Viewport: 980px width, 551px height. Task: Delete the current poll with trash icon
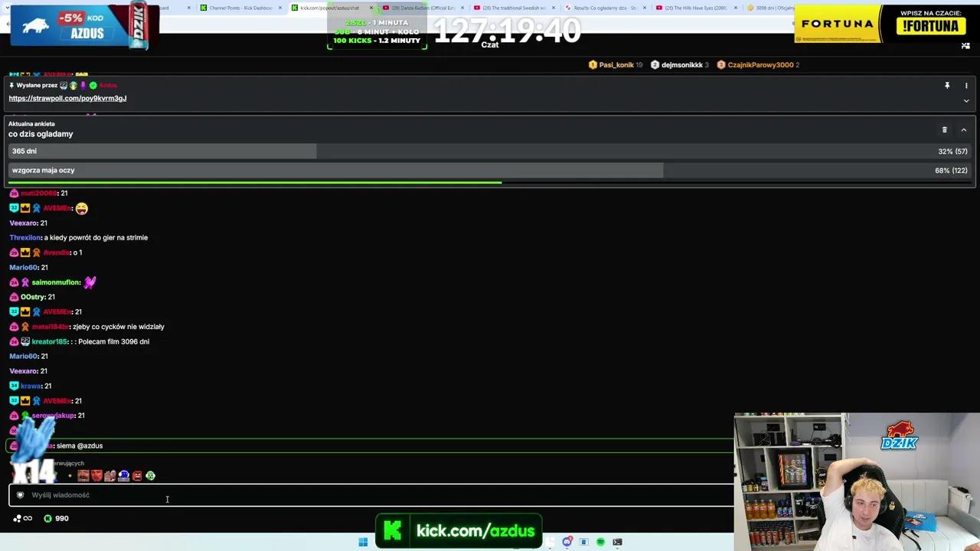(x=945, y=130)
